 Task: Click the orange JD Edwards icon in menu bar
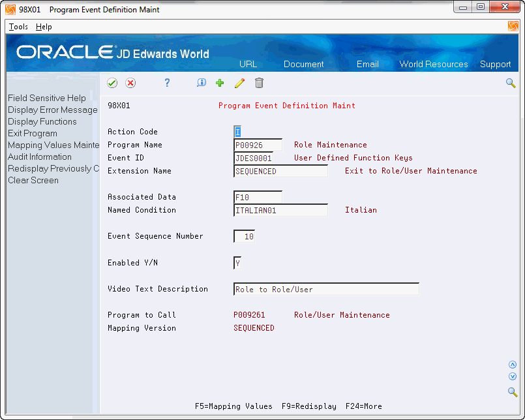coord(513,26)
